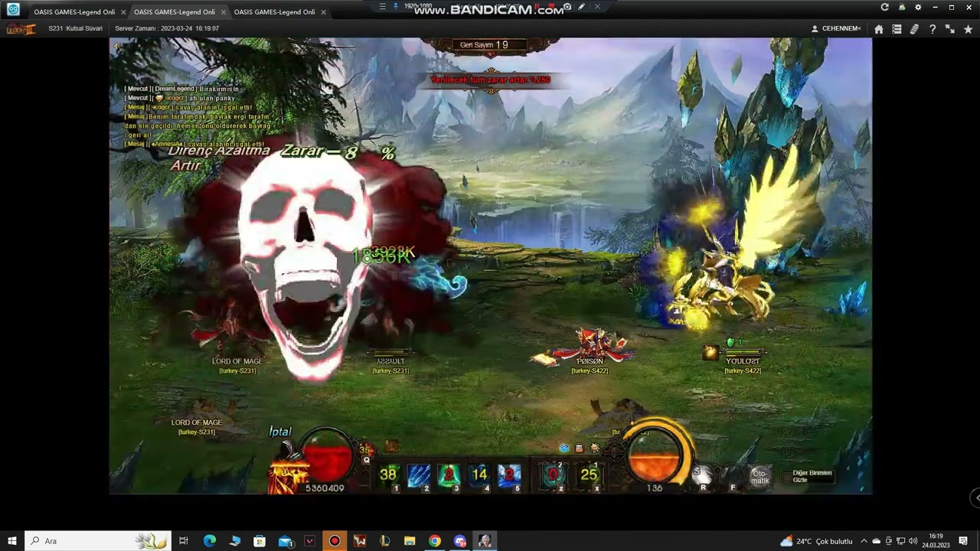Open the client settings gear icon
Image resolution: width=980 pixels, height=551 pixels.
(918, 7)
